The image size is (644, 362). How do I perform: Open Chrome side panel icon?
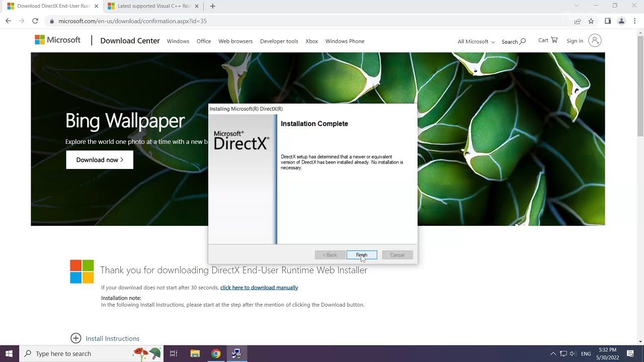608,21
